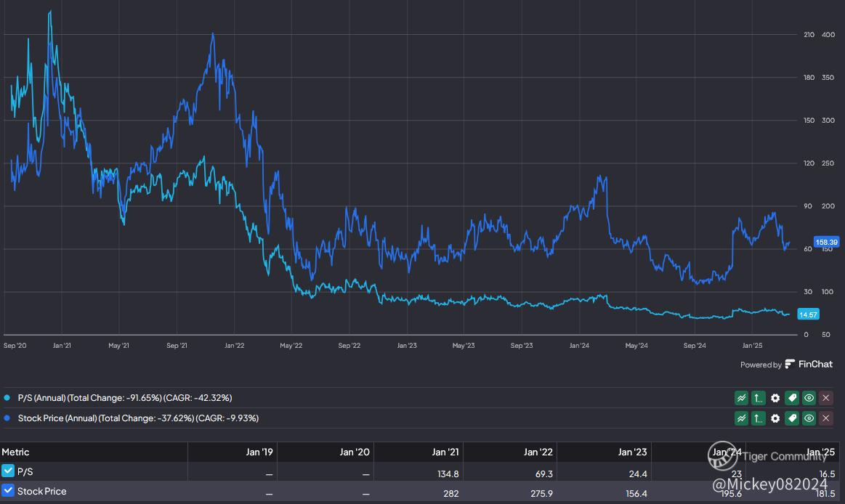Click the Stock Price (Annual) legend label
This screenshot has height=504, width=845.
(x=138, y=418)
